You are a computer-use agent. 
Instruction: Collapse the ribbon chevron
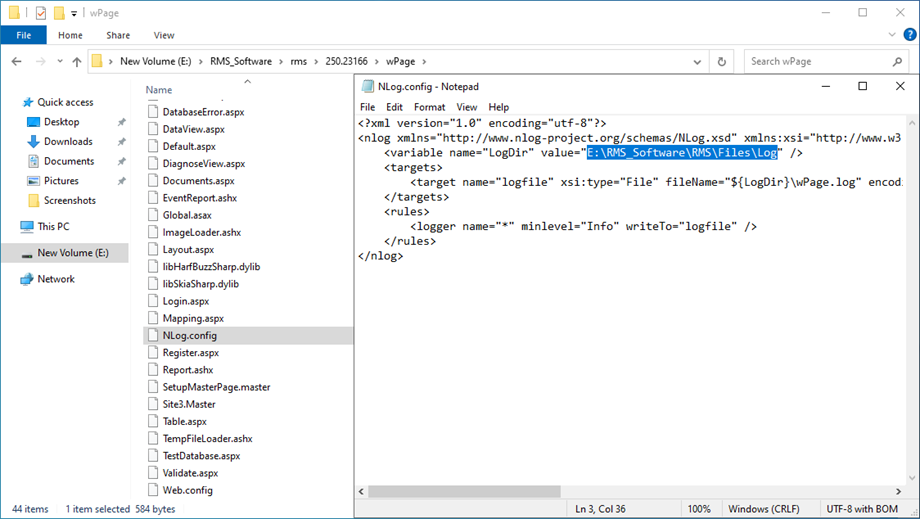click(892, 35)
